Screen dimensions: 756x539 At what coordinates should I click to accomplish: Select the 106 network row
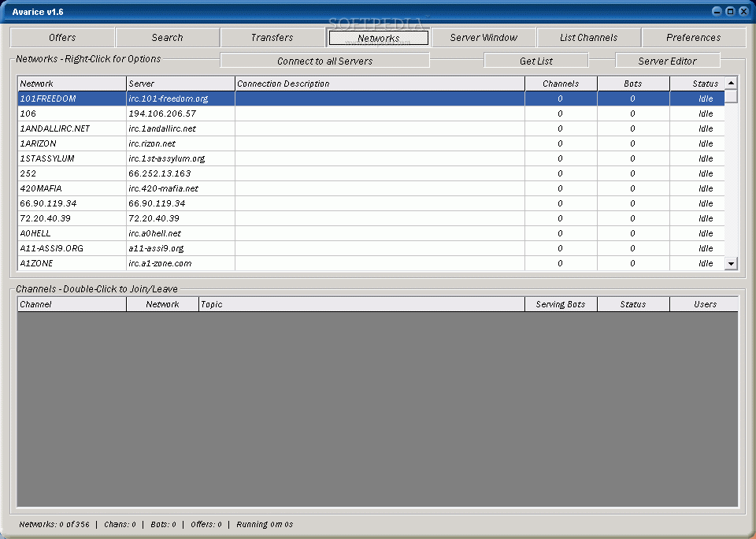[x=371, y=113]
